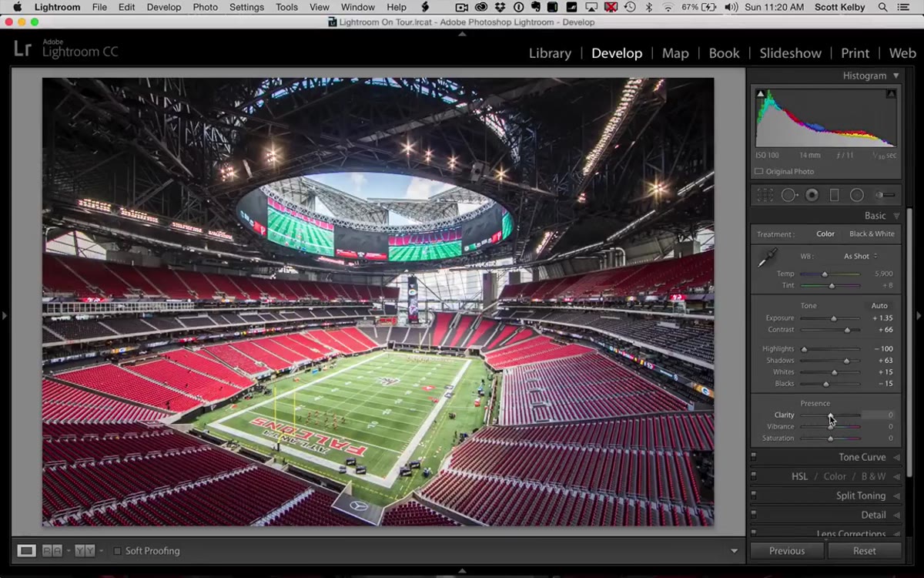Click the Auto tone button

click(x=879, y=306)
